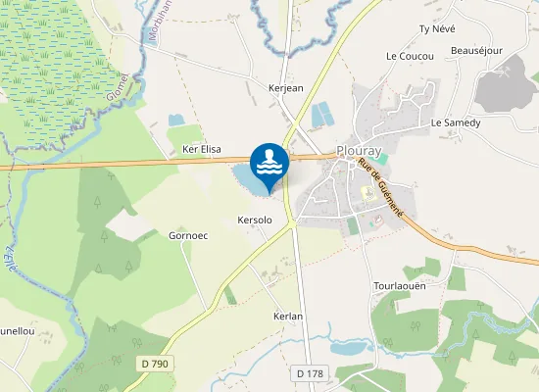Image resolution: width=539 pixels, height=392 pixels.
Task: Click the quarry crossed-hammers symbol near Beauséjour
Action: click(506, 72)
